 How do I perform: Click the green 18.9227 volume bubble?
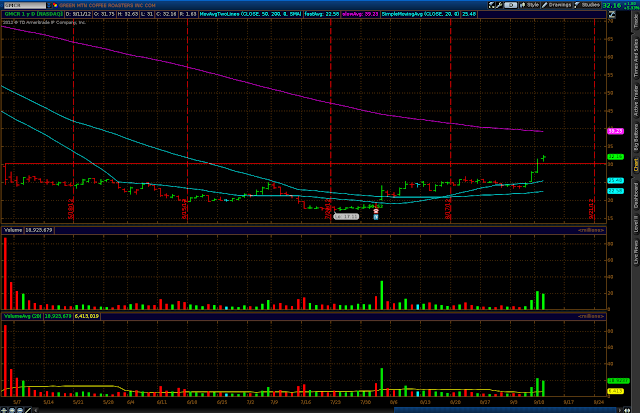(x=618, y=381)
